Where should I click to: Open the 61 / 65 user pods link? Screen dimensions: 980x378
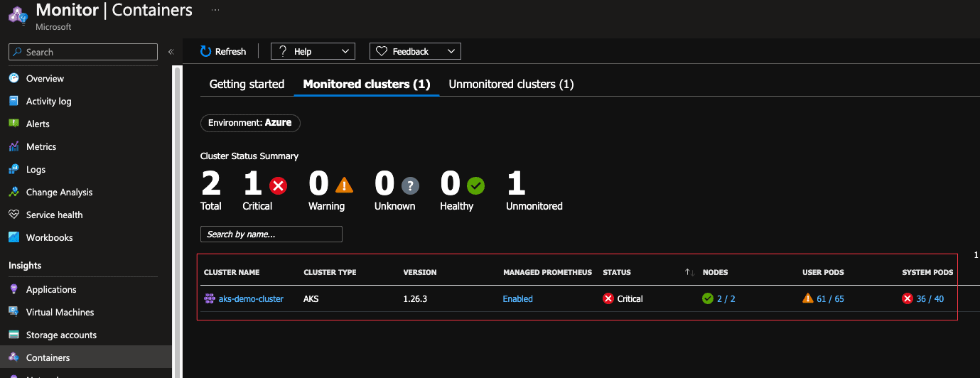[x=830, y=299]
